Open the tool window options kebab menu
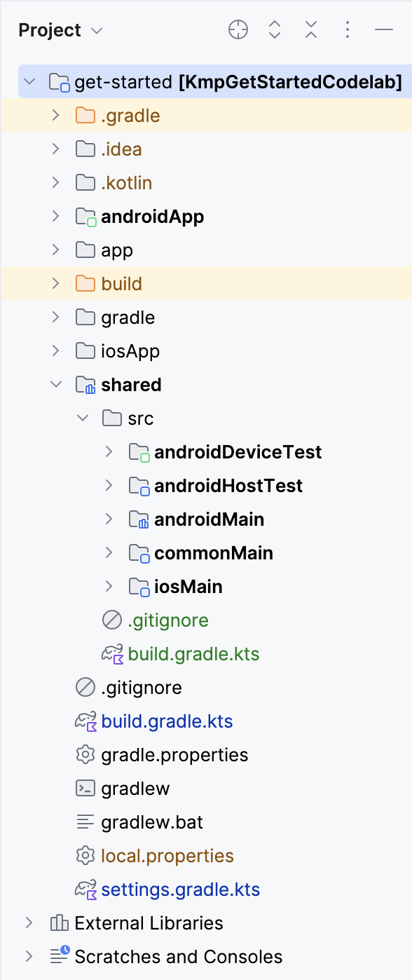The height and width of the screenshot is (980, 412). pos(347,30)
